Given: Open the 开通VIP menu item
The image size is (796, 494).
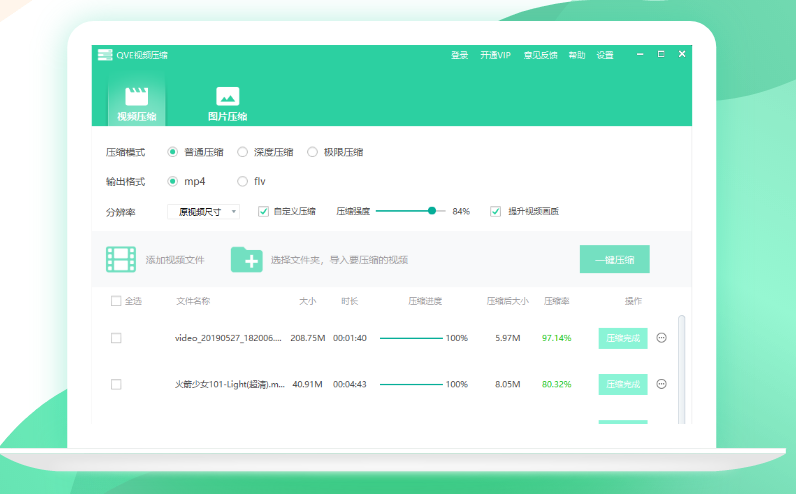Looking at the screenshot, I should 495,55.
